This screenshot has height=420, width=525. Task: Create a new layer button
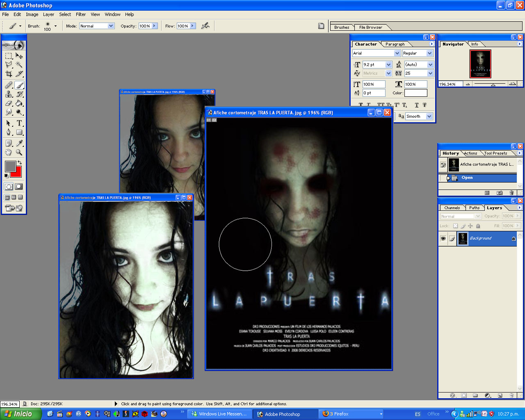[500, 395]
